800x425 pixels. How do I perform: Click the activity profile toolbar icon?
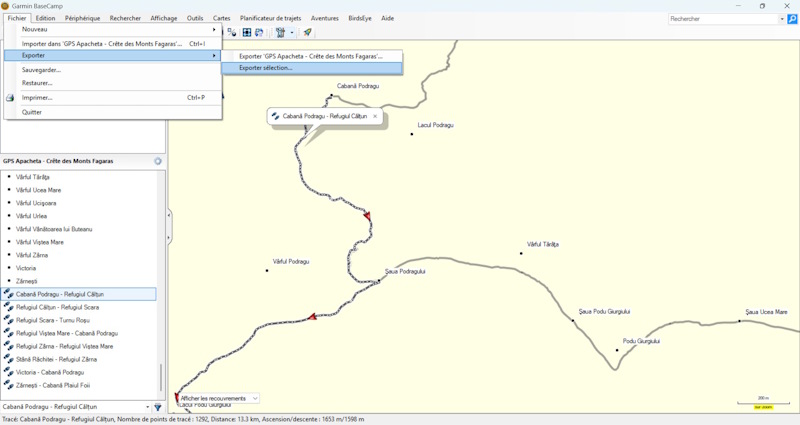click(x=281, y=32)
